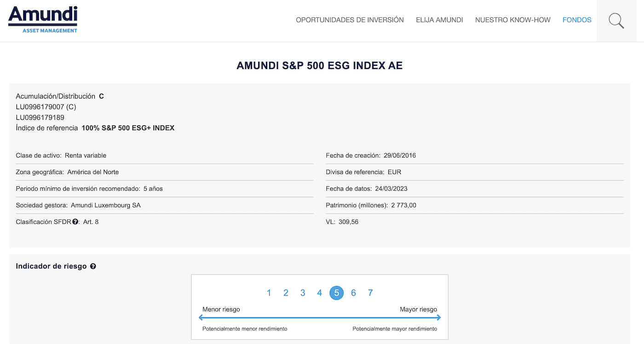Click the Amundi Asset Management logo
The image size is (644, 344).
(43, 20)
